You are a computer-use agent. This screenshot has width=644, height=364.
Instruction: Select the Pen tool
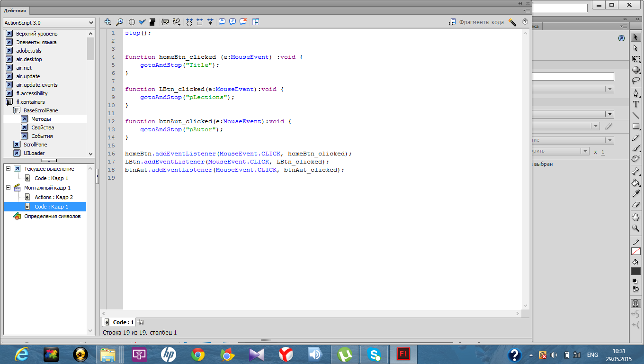pyautogui.click(x=636, y=93)
